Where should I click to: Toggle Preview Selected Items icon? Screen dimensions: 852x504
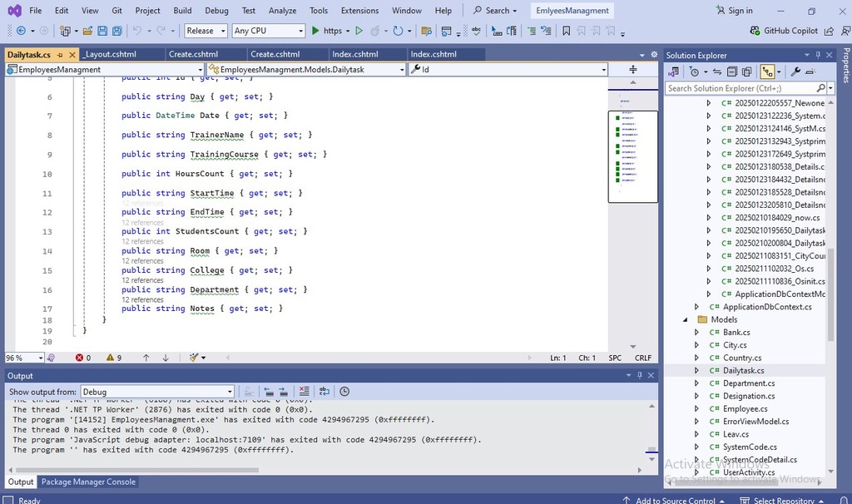(810, 72)
